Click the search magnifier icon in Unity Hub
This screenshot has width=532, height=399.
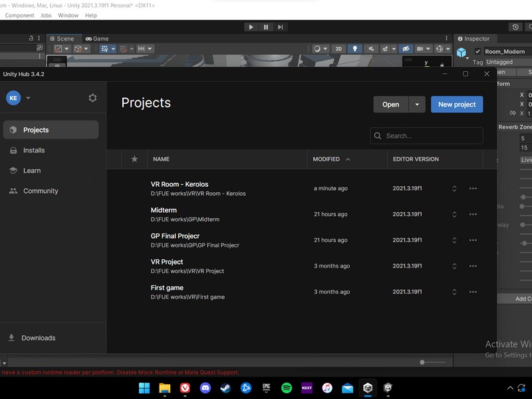[x=378, y=136]
